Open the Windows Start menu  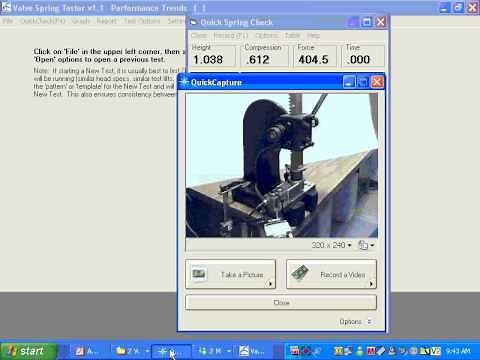coord(28,351)
